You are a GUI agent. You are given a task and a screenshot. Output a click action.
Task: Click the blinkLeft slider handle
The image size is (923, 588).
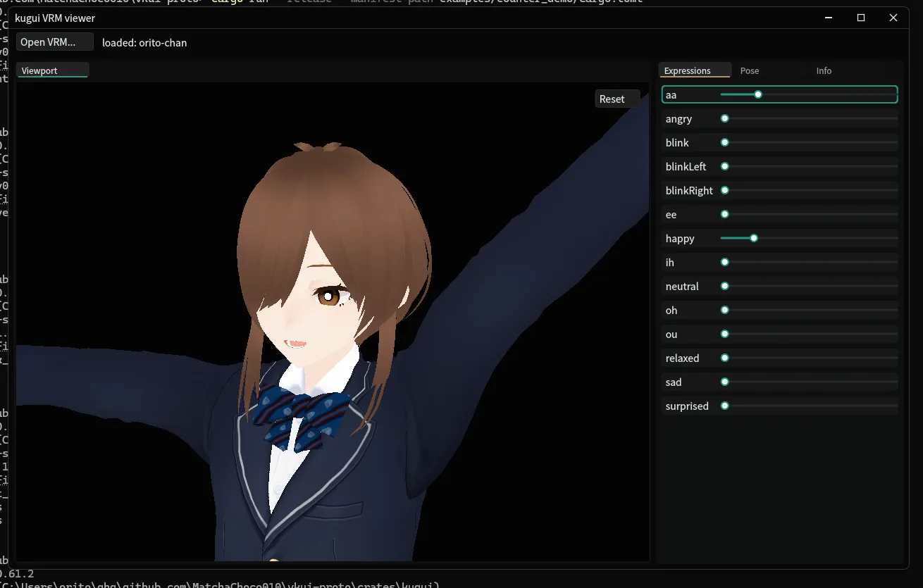(724, 167)
